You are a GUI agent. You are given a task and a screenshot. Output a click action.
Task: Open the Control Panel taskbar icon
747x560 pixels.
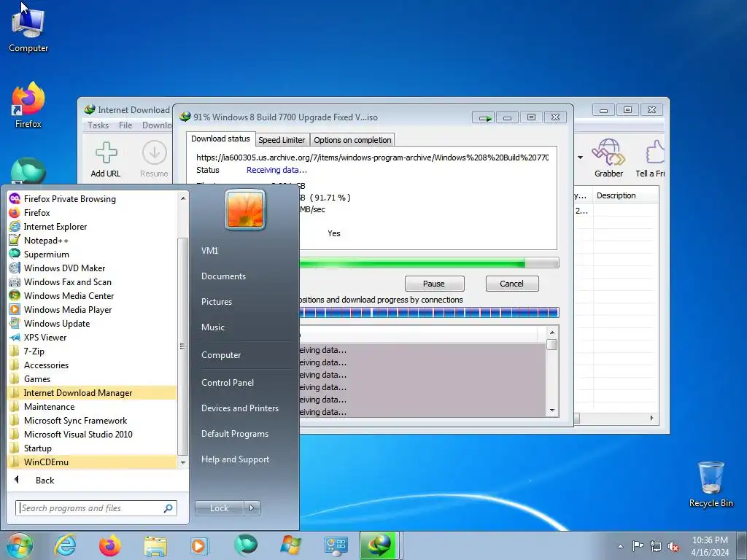(336, 545)
